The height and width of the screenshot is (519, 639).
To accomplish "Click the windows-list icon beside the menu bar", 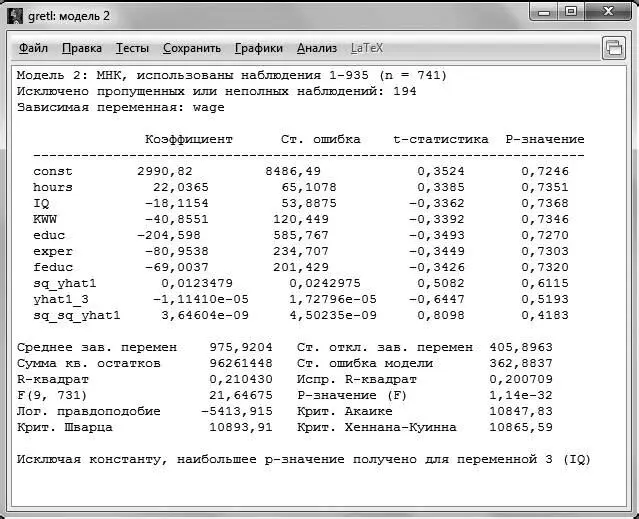I will [614, 48].
